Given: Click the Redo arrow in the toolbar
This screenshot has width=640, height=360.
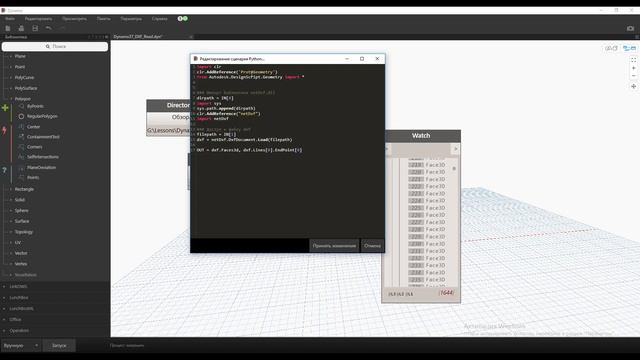Looking at the screenshot, I should pyautogui.click(x=62, y=28).
